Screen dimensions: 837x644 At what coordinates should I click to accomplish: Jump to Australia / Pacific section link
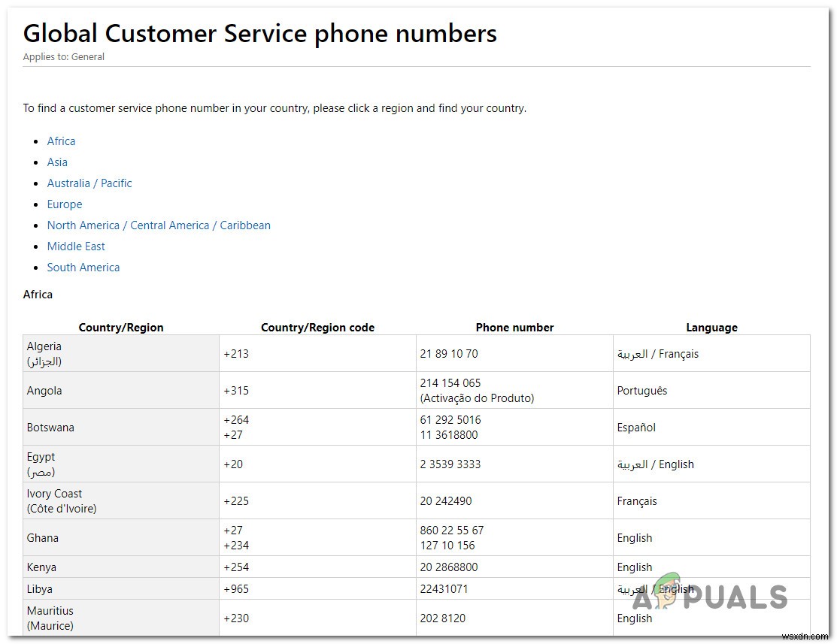point(89,183)
